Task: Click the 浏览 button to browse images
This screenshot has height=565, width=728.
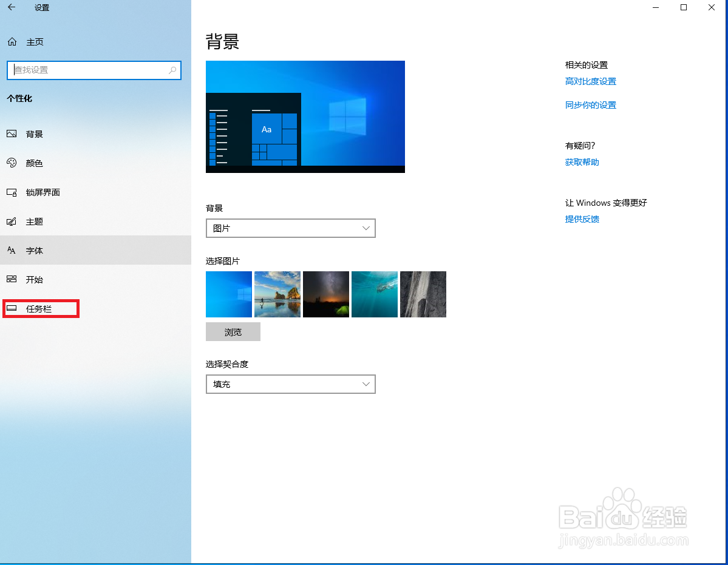Action: 233,331
